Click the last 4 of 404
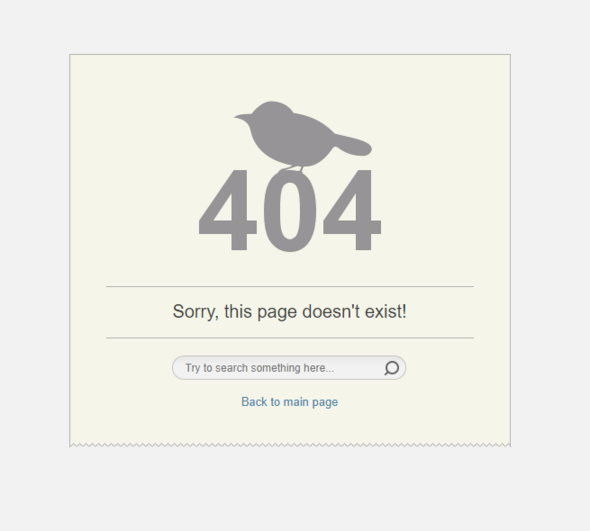This screenshot has width=590, height=531. 352,210
